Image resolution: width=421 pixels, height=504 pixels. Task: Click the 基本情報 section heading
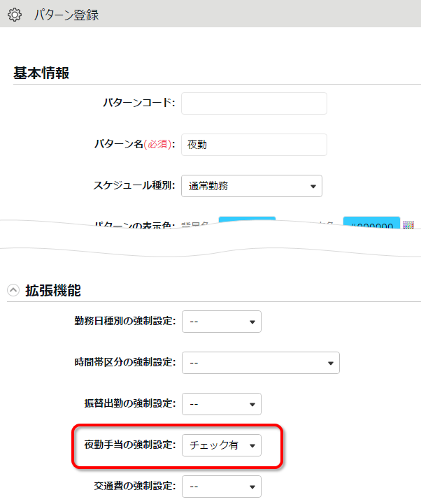(41, 73)
